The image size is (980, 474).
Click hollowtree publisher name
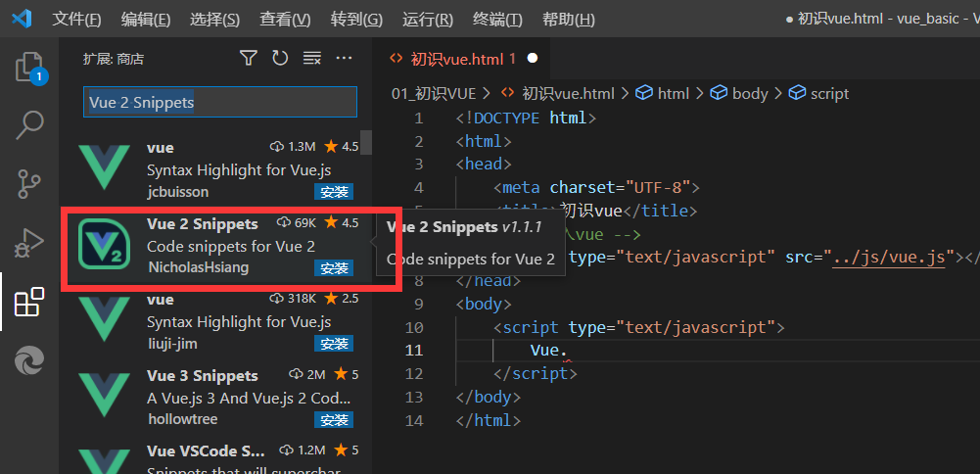(182, 419)
